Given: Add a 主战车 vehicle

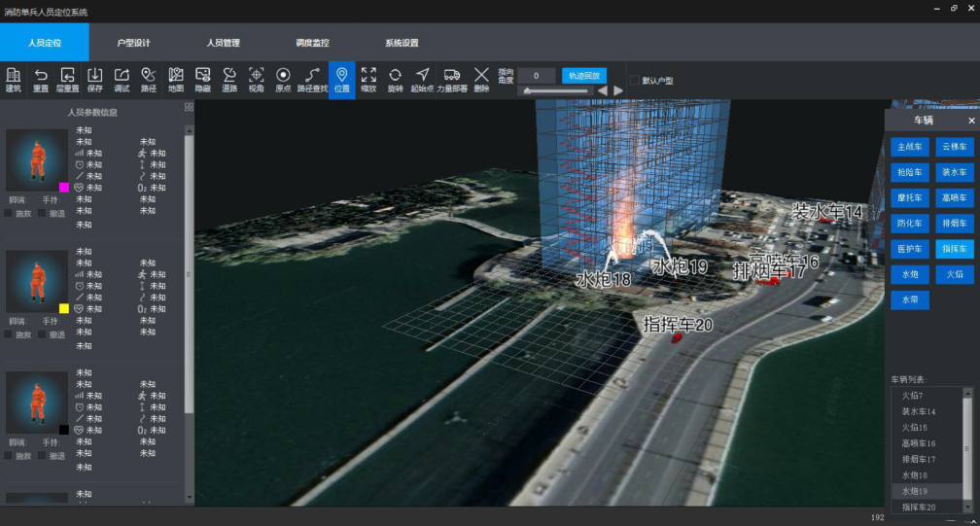Looking at the screenshot, I should point(910,147).
